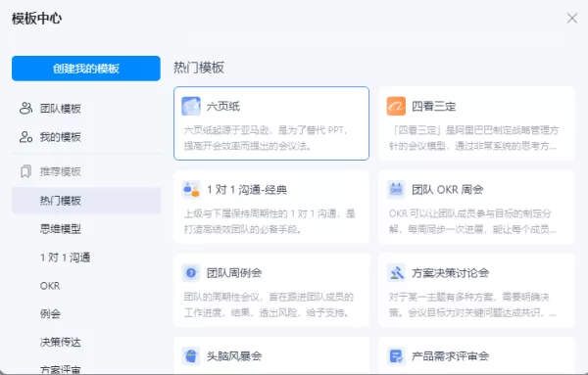Open the 四看三定 template title
The height and width of the screenshot is (375, 588).
pos(433,107)
